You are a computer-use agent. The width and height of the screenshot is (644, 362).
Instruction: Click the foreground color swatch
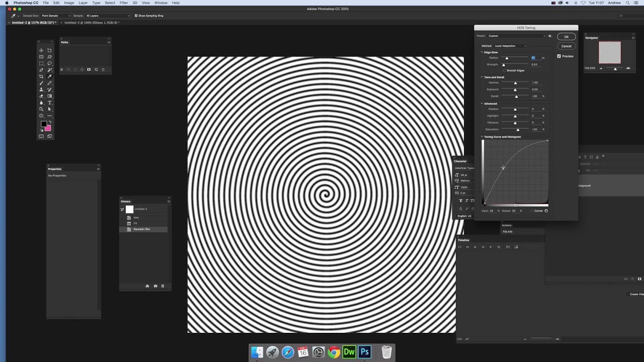[44, 124]
